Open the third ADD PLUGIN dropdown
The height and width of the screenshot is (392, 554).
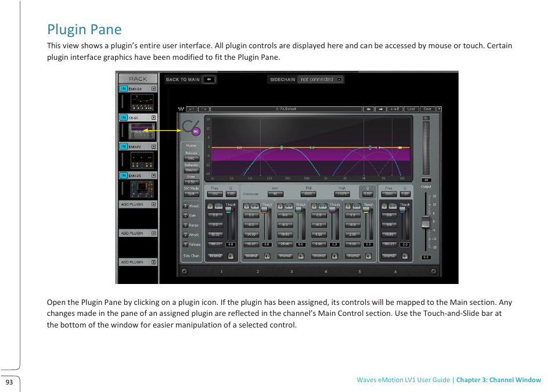click(154, 262)
